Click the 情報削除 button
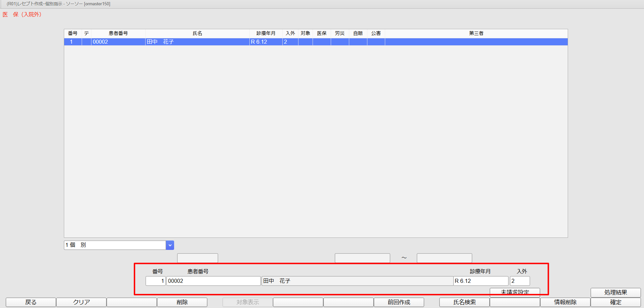The height and width of the screenshot is (308, 644). pos(565,302)
